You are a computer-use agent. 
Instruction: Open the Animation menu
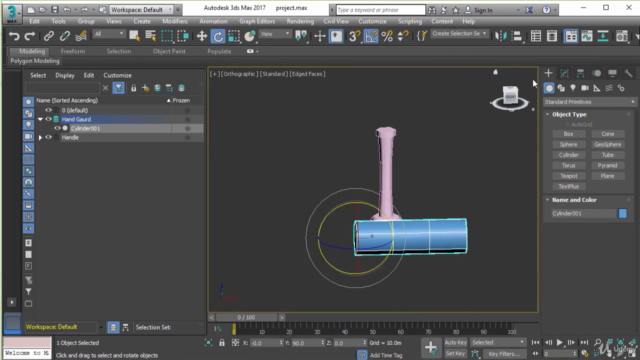[x=213, y=21]
